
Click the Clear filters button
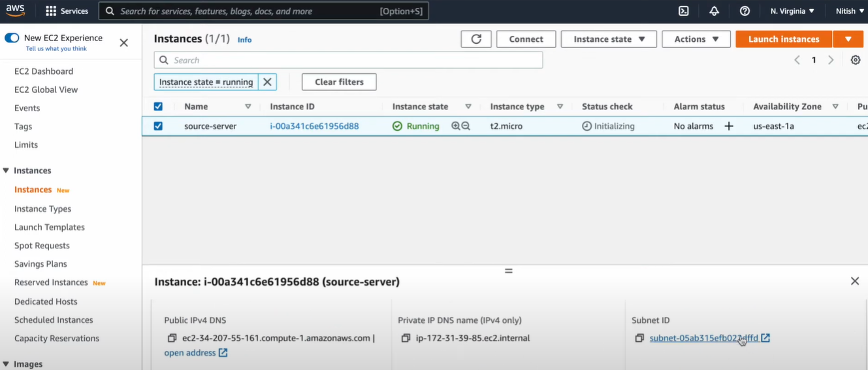[x=339, y=82]
